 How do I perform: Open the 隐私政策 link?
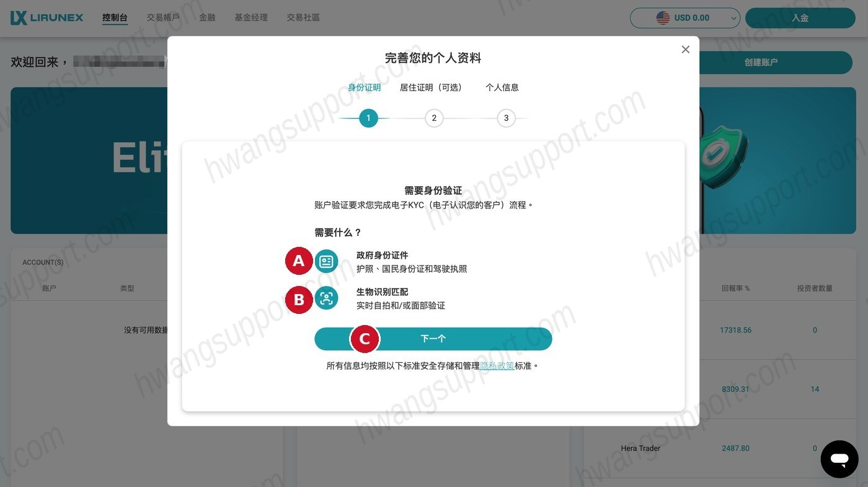tap(497, 366)
